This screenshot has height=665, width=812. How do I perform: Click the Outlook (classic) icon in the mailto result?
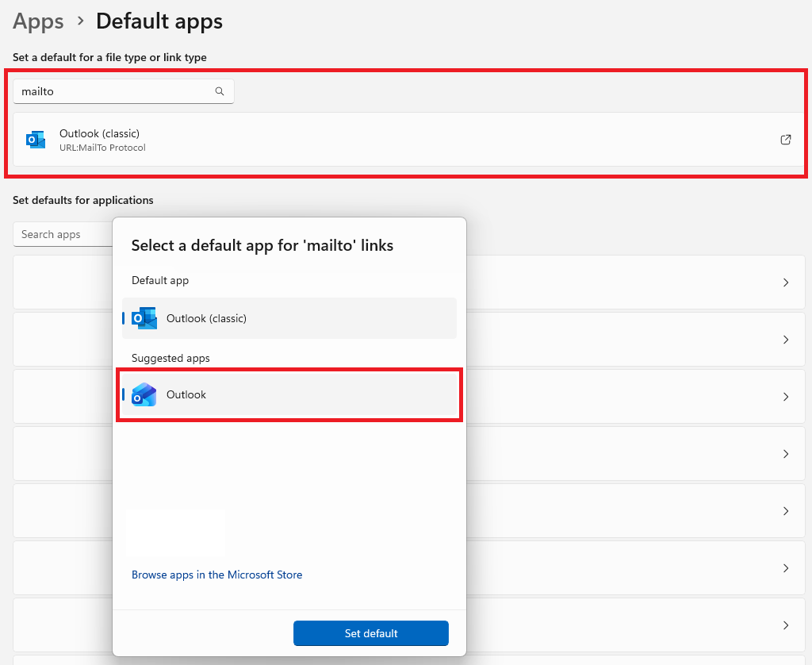click(36, 140)
